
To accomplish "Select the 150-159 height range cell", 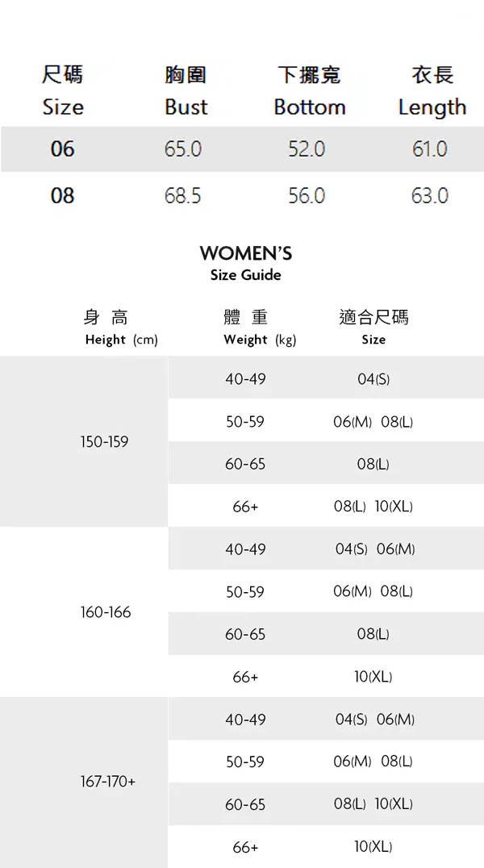I will [x=104, y=442].
